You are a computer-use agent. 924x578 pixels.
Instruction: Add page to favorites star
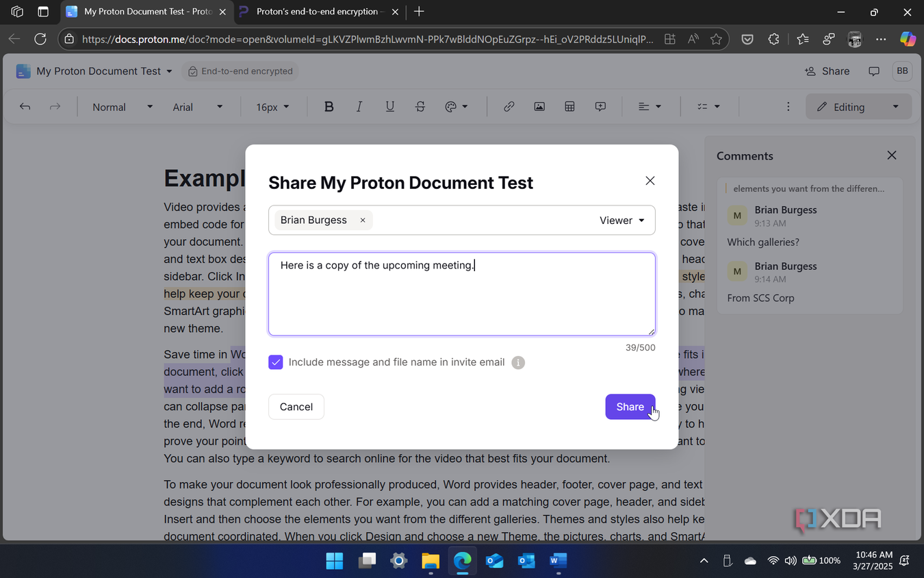coord(716,39)
